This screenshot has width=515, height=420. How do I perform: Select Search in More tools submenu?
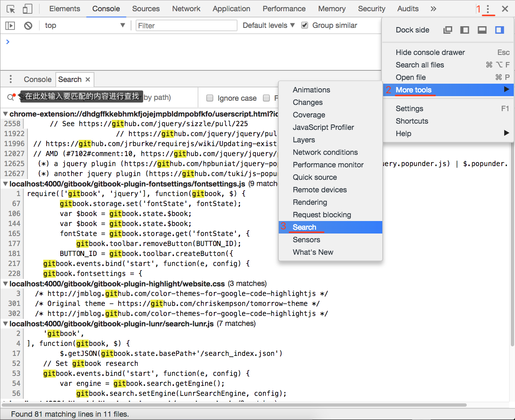point(305,227)
